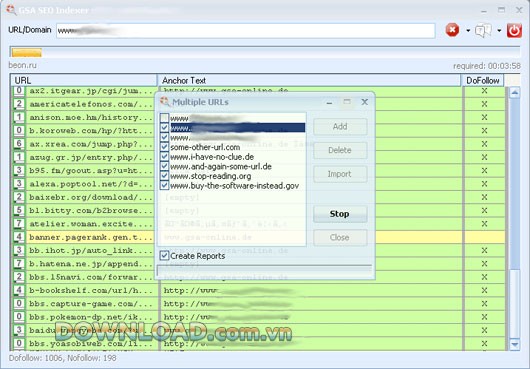Click the beon.ru status label
The image size is (530, 369).
(x=23, y=65)
